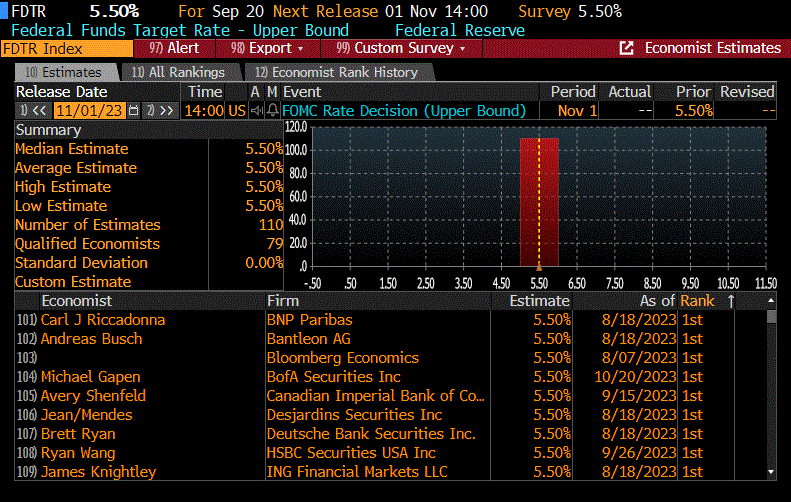Click Median Estimate label

72,149
